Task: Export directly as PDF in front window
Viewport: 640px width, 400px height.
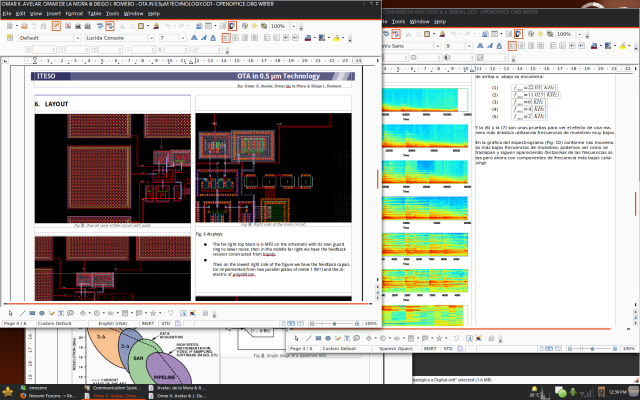Action: point(68,26)
